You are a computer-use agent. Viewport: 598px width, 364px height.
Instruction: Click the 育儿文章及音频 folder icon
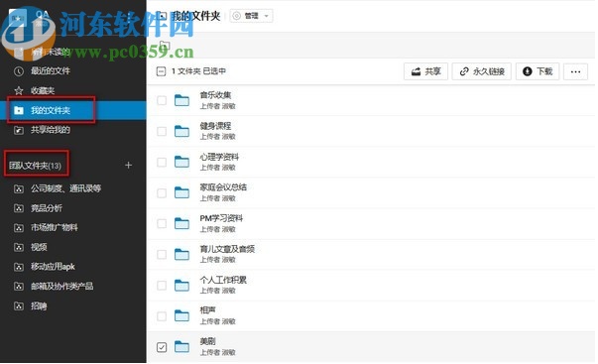181,255
